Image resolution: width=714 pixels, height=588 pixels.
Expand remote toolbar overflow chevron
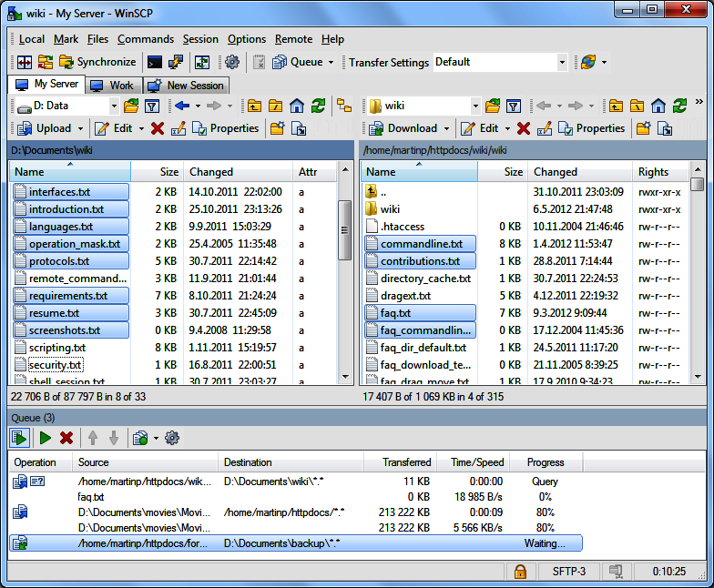pos(699,102)
